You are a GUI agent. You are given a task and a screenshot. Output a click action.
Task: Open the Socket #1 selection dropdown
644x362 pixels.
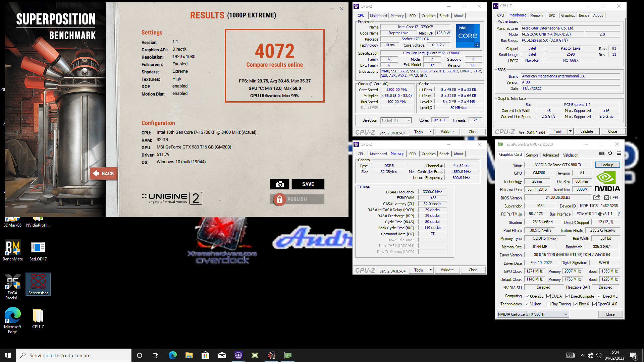coord(396,121)
